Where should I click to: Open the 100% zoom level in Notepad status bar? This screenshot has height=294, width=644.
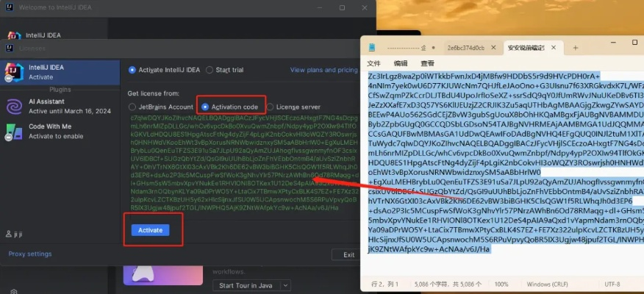(x=501, y=284)
